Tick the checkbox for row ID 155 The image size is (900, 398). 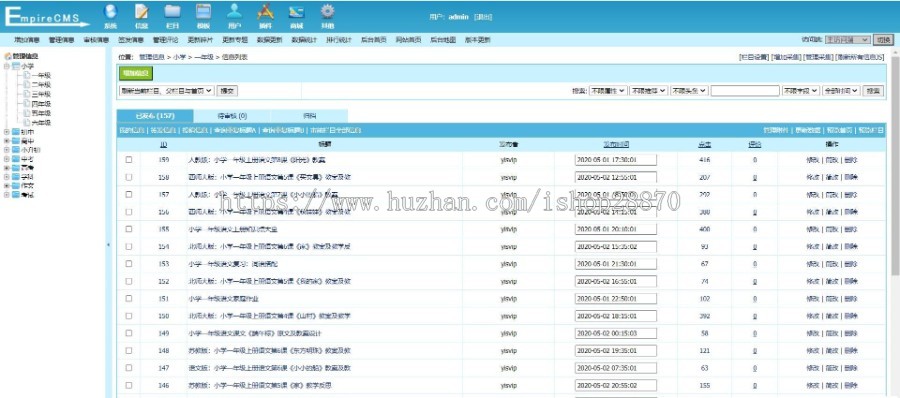[x=129, y=229]
